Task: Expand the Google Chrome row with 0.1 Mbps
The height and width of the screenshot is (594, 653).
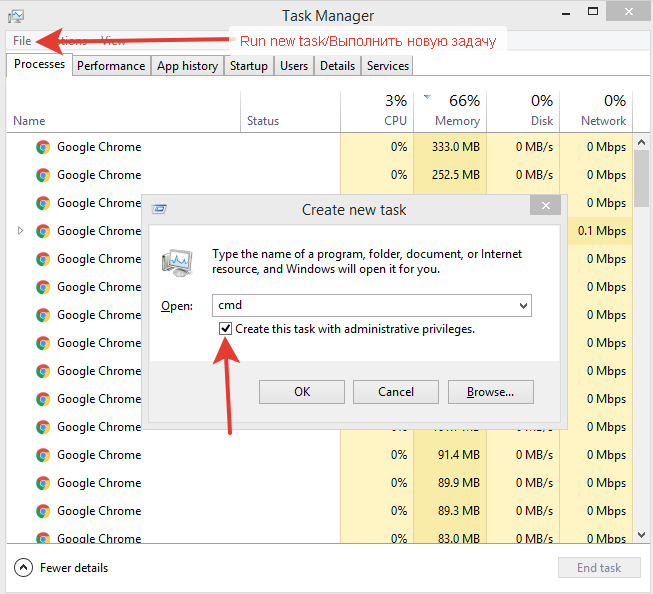Action: click(20, 230)
